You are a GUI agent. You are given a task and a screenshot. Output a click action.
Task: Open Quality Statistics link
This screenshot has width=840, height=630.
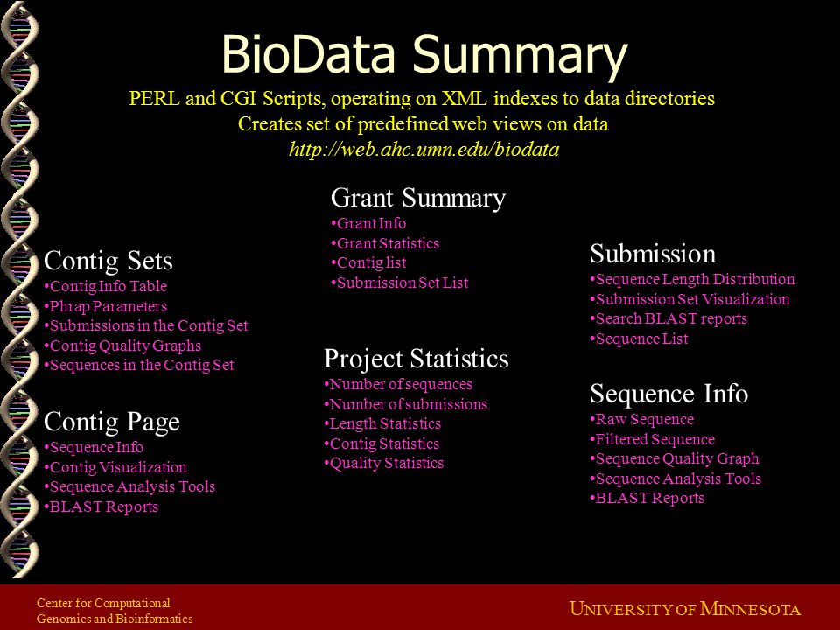point(383,463)
